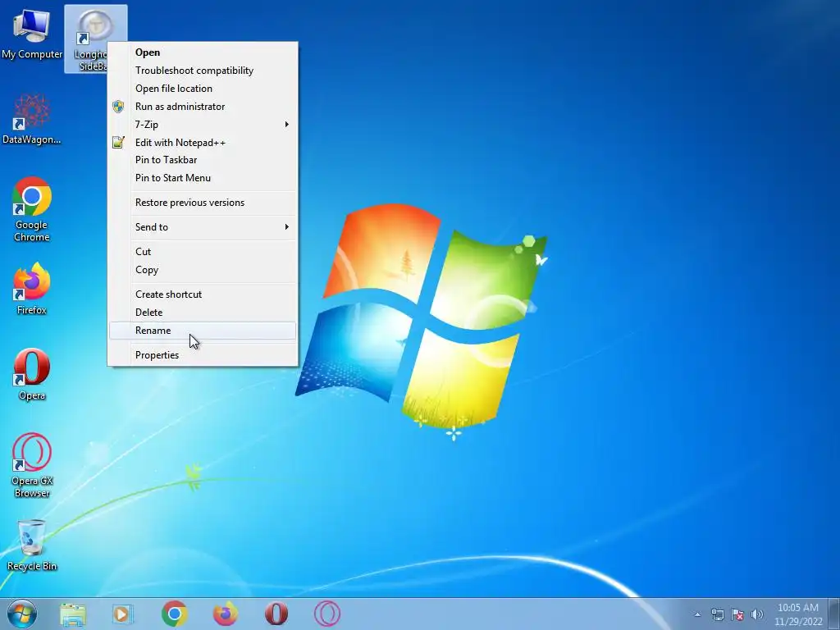Click the Show Desktop strip
Screen dimensions: 840x630
(x=834, y=614)
